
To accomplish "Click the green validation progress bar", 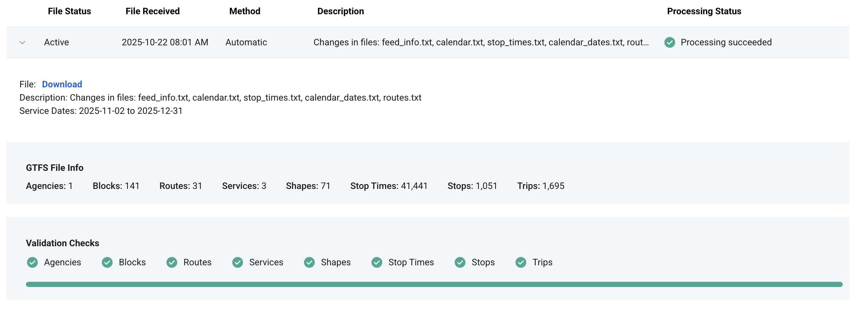I will [x=434, y=284].
